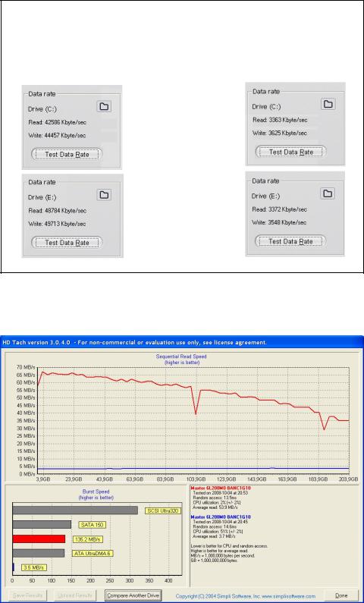The width and height of the screenshot is (364, 603).
Task: Click the red Maxtor 6L200M0 BANC1G10 heading
Action: [x=220, y=488]
